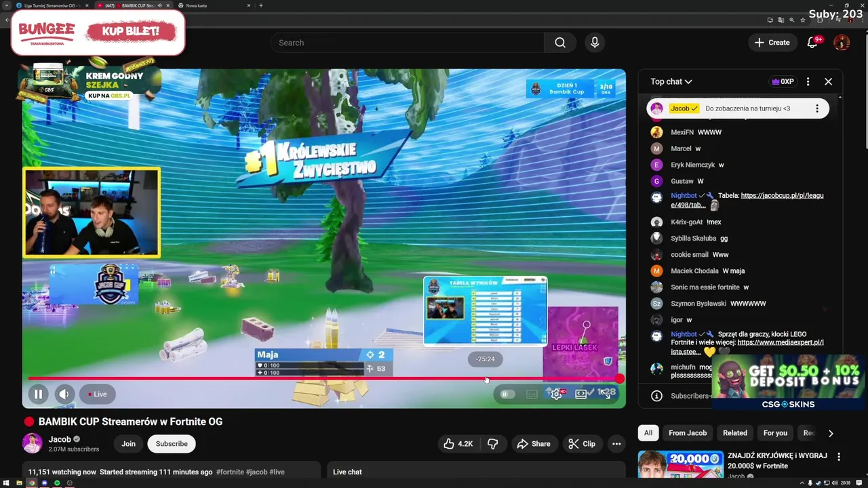
Task: Open the Subscribers-only info icon
Action: pyautogui.click(x=656, y=396)
